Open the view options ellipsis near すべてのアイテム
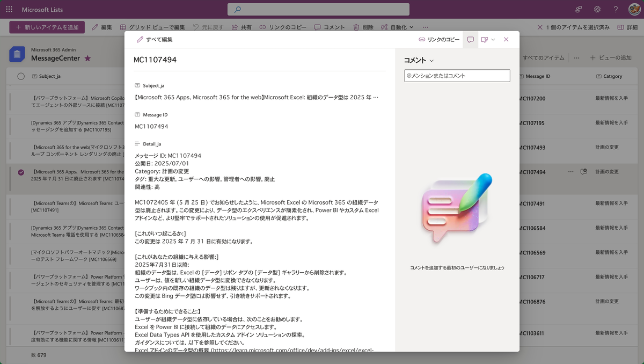 pos(576,57)
